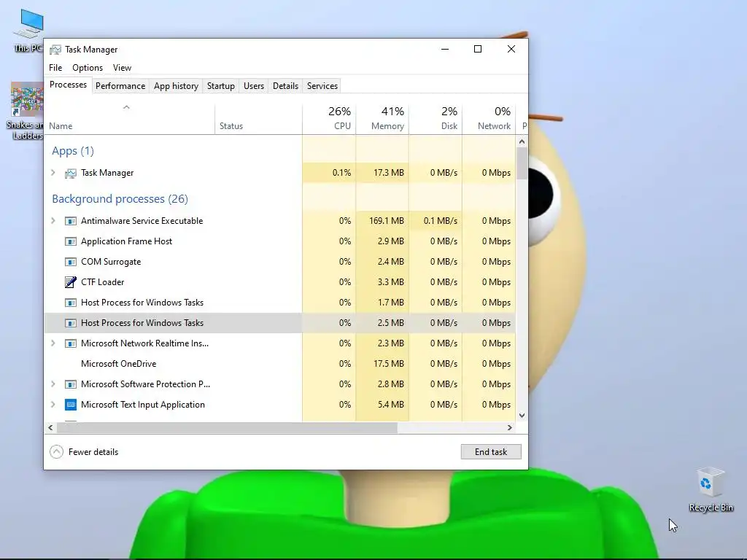Open the File menu
Screen dimensions: 747x560
[55, 68]
